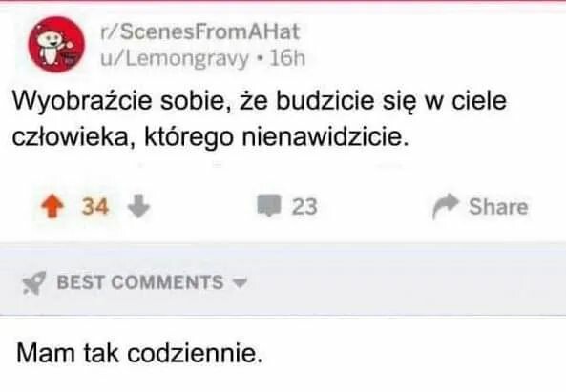Image resolution: width=566 pixels, height=392 pixels.
Task: Click the rocket icon beside Best Comments
Action: (x=34, y=282)
